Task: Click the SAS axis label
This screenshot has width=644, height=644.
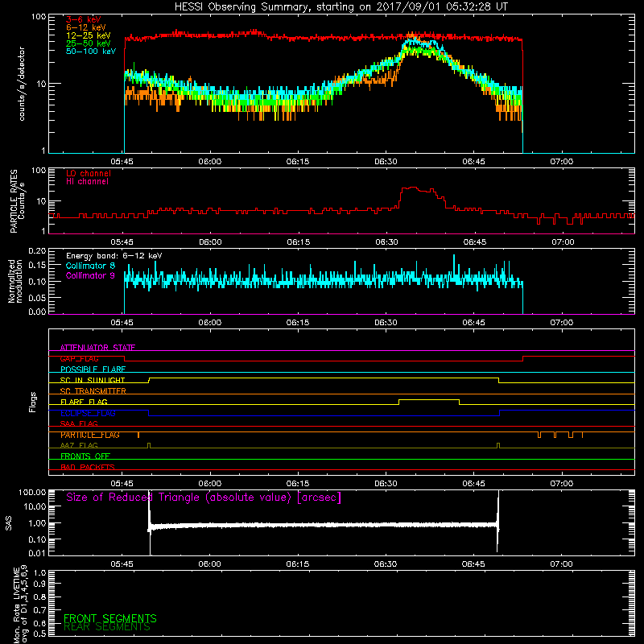Action: [x=9, y=522]
